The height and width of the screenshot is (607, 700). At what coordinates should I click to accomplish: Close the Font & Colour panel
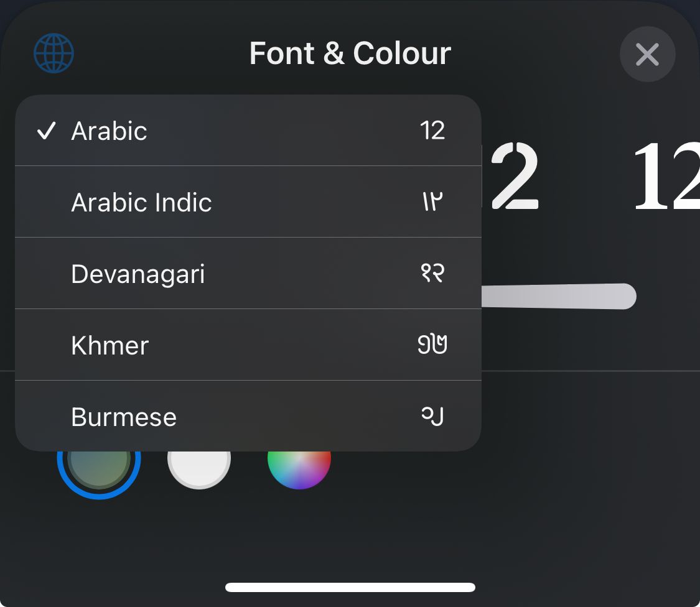(x=647, y=54)
